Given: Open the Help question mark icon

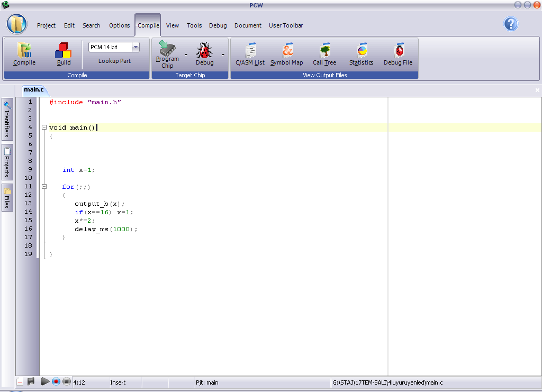Looking at the screenshot, I should pos(511,24).
